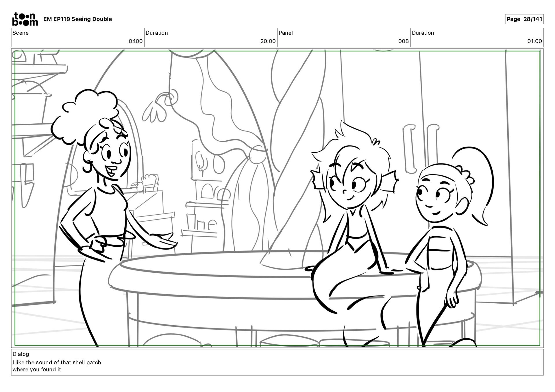Click the Dialog label
Image resolution: width=555 pixels, height=392 pixels.
point(21,354)
